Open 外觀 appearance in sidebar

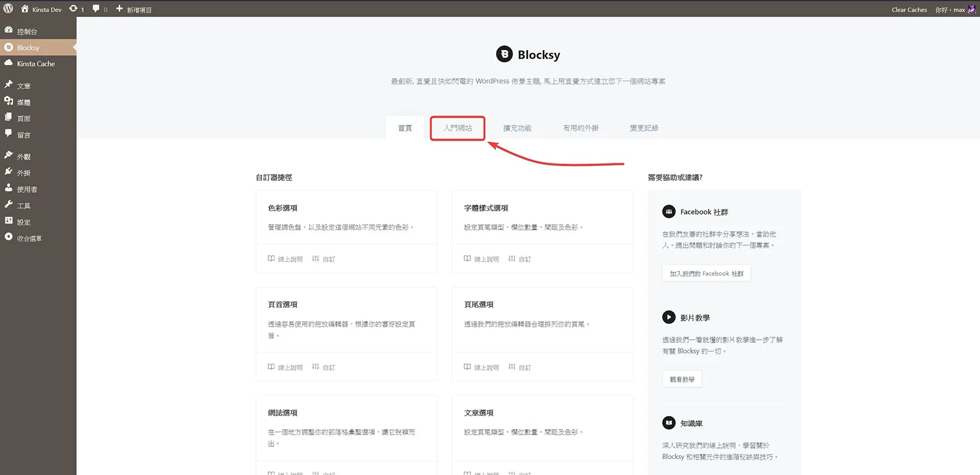(x=38, y=157)
